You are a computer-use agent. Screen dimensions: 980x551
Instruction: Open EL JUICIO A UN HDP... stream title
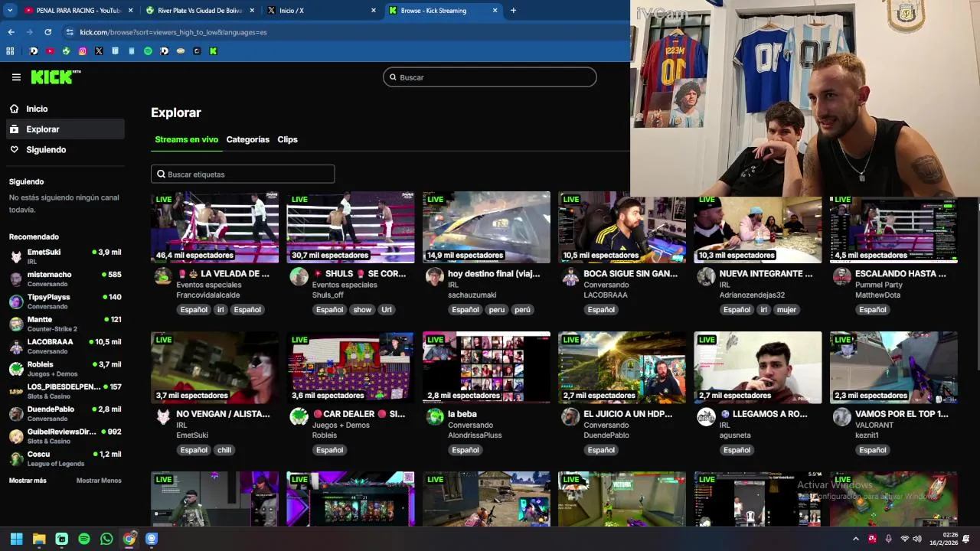[x=628, y=414]
